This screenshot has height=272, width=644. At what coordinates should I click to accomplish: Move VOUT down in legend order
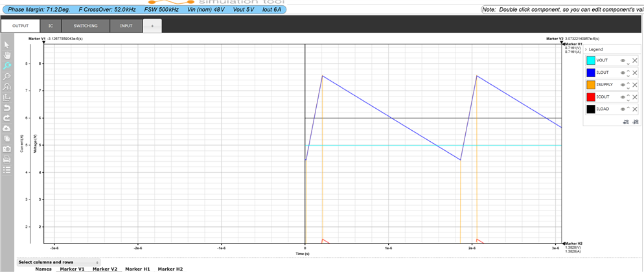click(628, 64)
